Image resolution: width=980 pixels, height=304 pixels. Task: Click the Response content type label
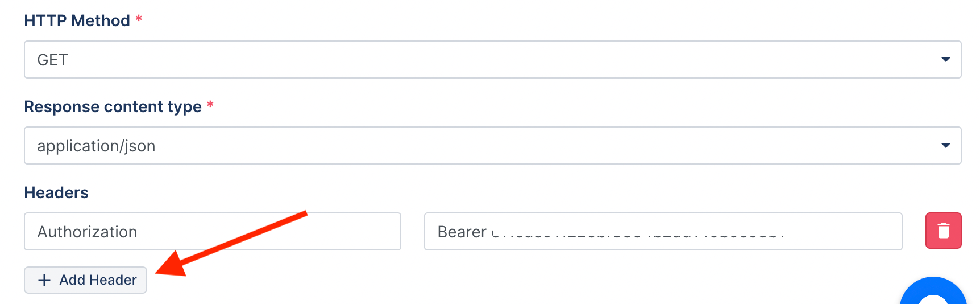113,106
